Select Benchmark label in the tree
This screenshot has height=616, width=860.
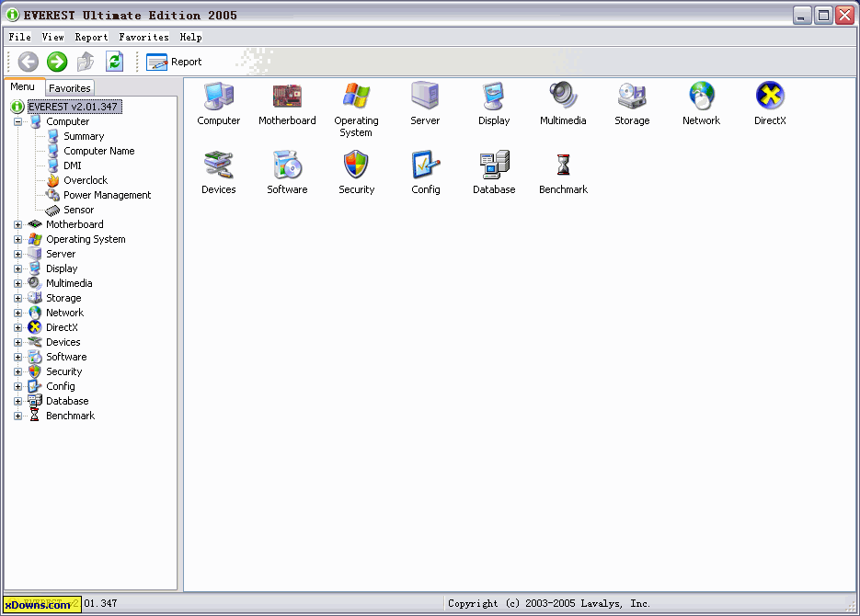point(70,416)
